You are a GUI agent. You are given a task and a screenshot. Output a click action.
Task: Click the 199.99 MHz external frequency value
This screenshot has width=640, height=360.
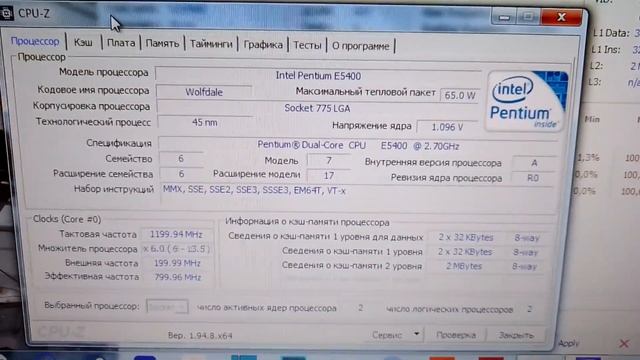177,263
